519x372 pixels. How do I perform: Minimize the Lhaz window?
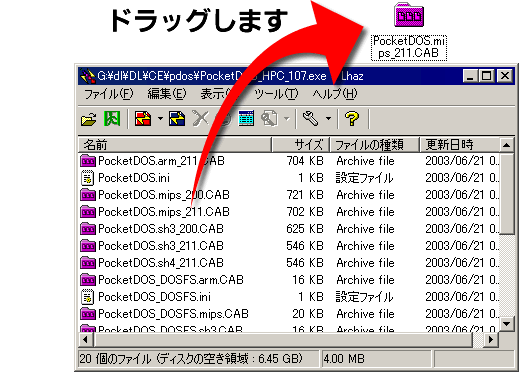[470, 76]
